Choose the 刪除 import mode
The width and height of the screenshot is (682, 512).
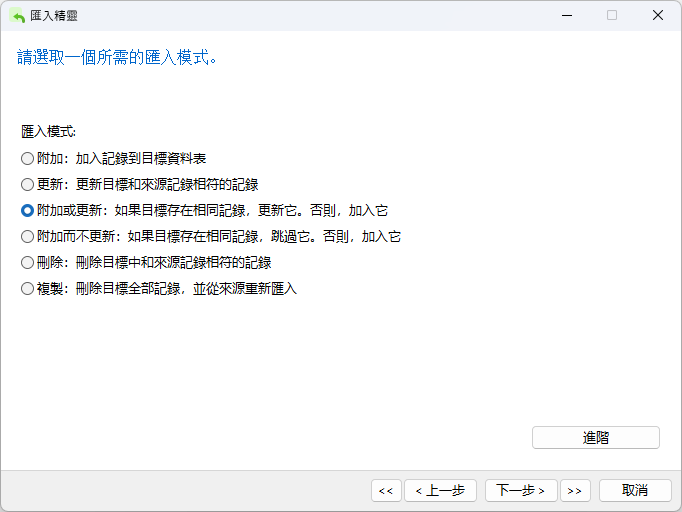(x=27, y=263)
